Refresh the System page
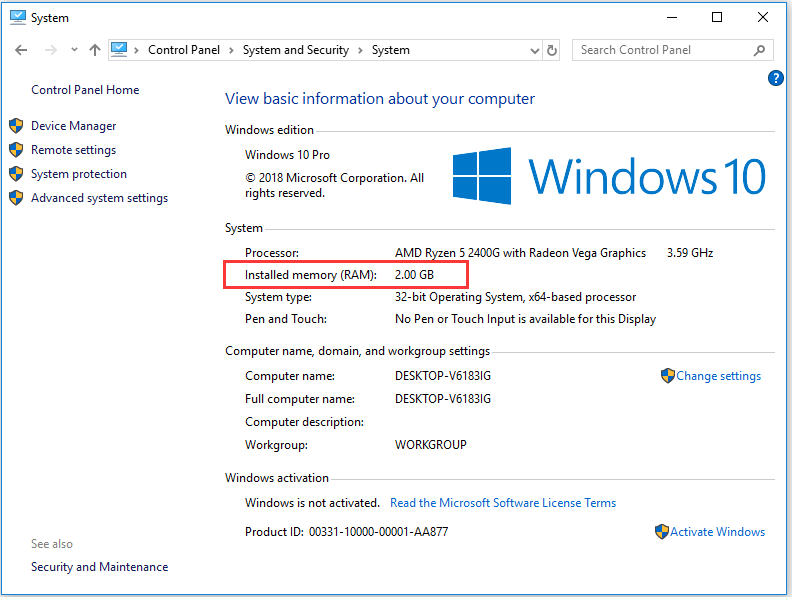 (551, 50)
